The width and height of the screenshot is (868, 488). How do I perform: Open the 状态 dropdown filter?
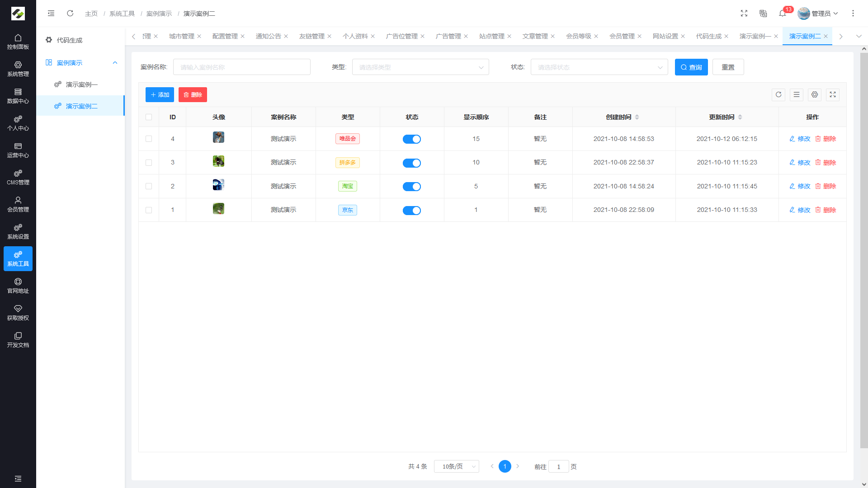pyautogui.click(x=599, y=67)
